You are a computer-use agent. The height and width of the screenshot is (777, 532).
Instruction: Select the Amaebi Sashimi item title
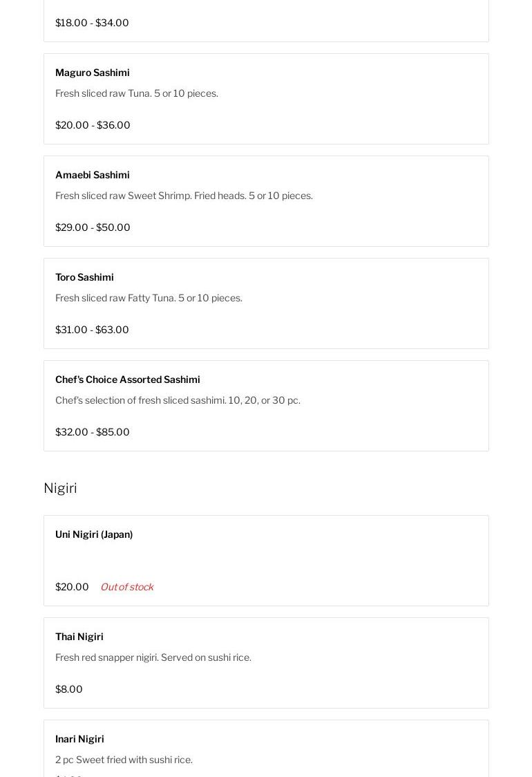[93, 175]
